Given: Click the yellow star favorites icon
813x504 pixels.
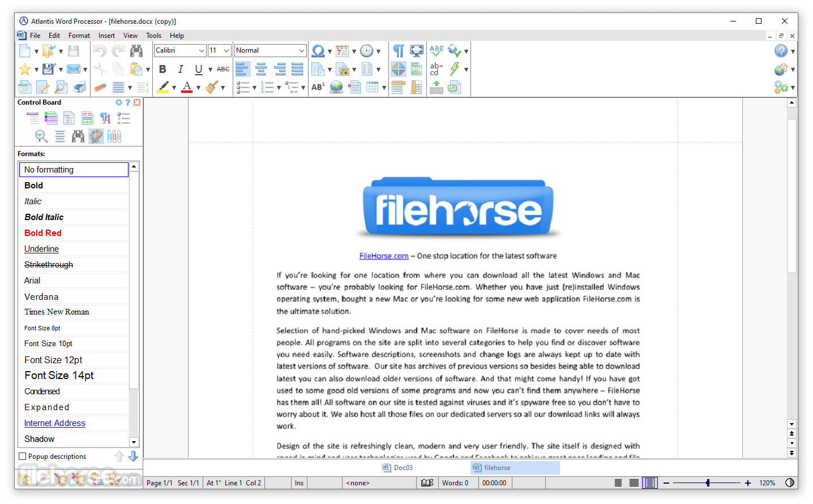Looking at the screenshot, I should point(24,69).
